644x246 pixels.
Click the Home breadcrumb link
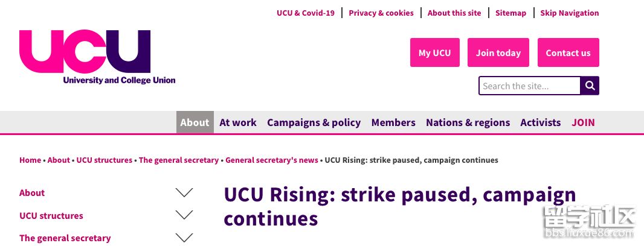(30, 160)
